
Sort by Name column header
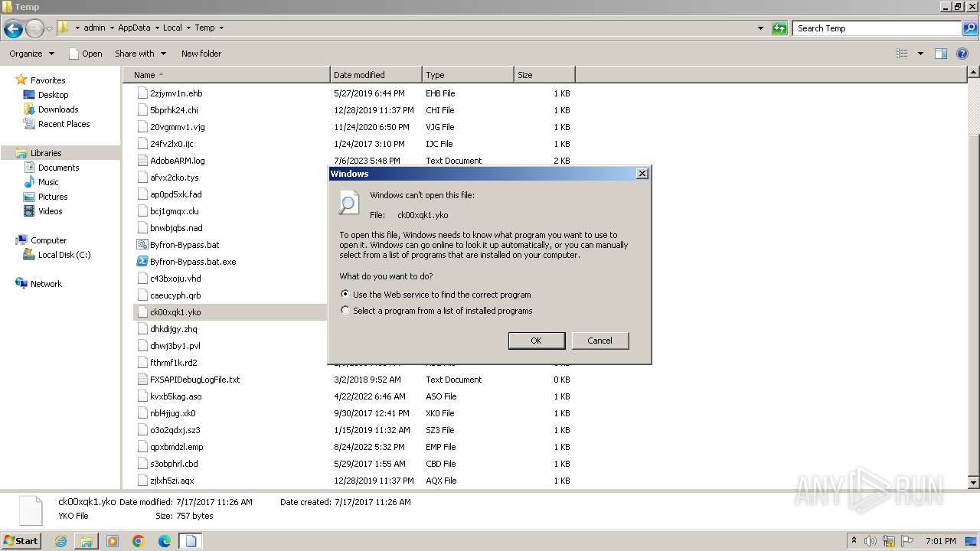226,75
